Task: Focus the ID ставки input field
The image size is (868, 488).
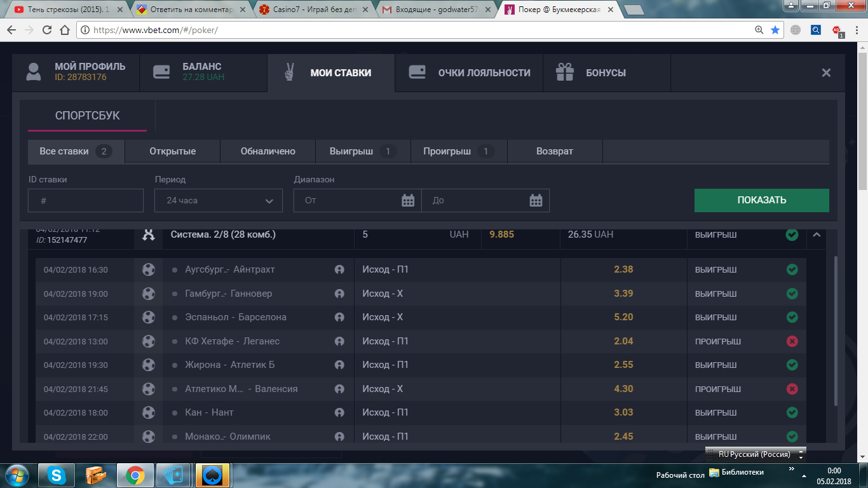Action: click(x=86, y=200)
